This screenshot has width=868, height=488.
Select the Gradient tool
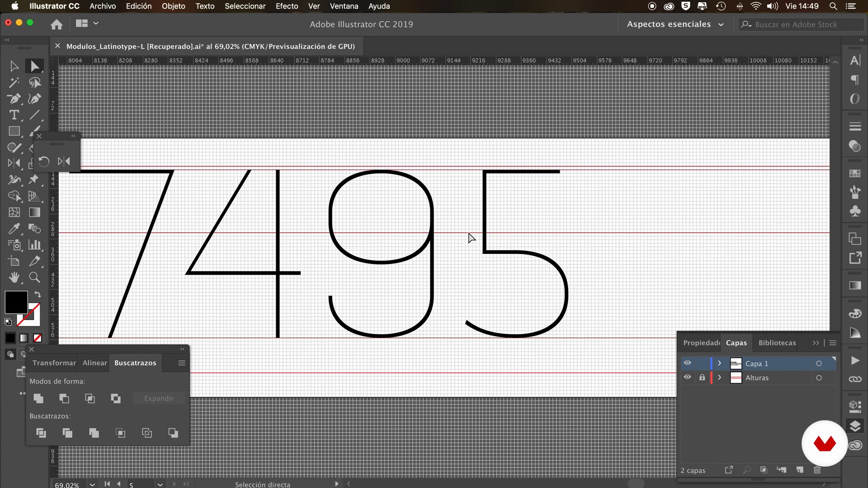tap(34, 212)
